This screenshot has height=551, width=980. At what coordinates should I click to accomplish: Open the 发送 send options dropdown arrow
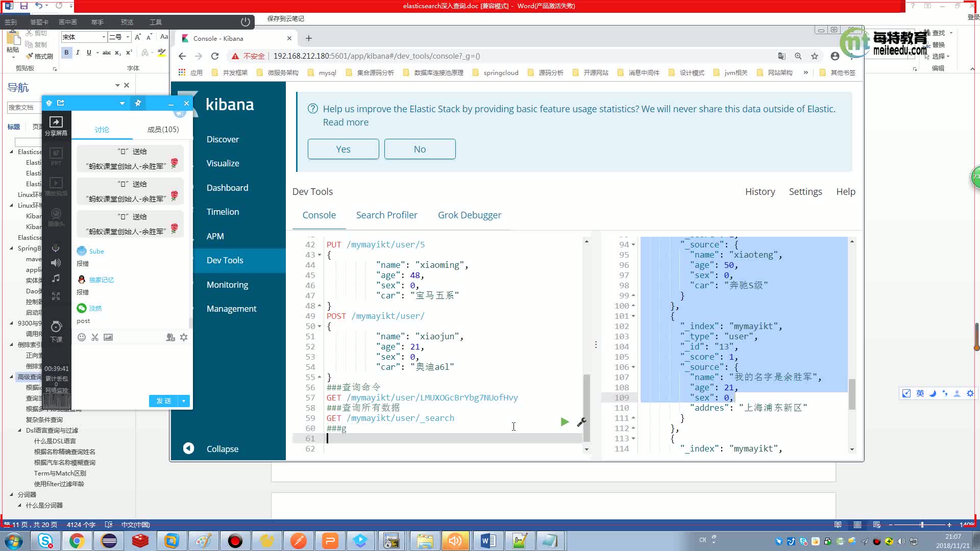point(184,401)
